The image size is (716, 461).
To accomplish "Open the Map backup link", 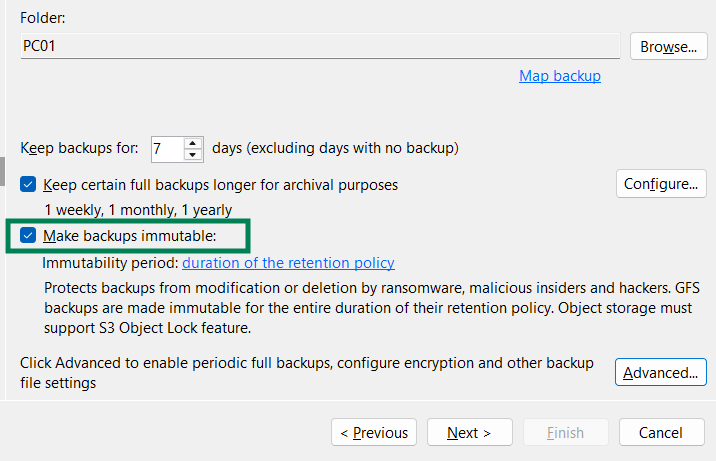I will pos(559,76).
